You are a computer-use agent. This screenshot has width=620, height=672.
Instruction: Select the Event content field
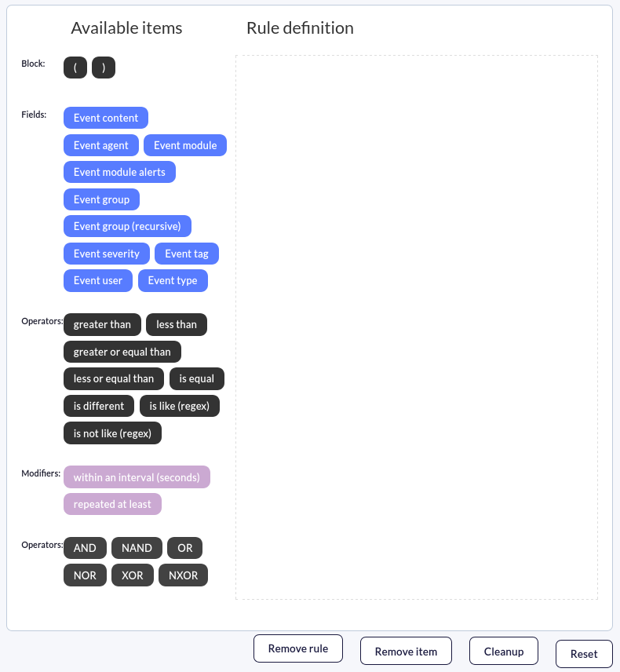point(106,118)
